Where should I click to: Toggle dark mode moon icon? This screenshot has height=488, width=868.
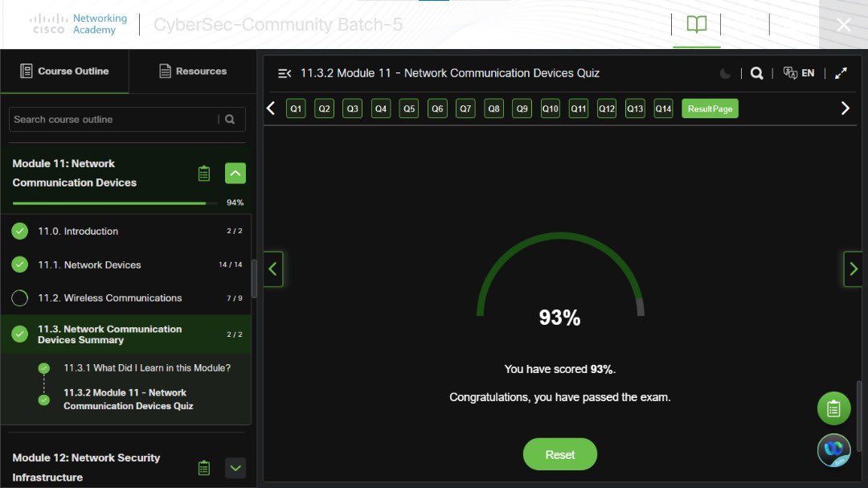pos(725,73)
